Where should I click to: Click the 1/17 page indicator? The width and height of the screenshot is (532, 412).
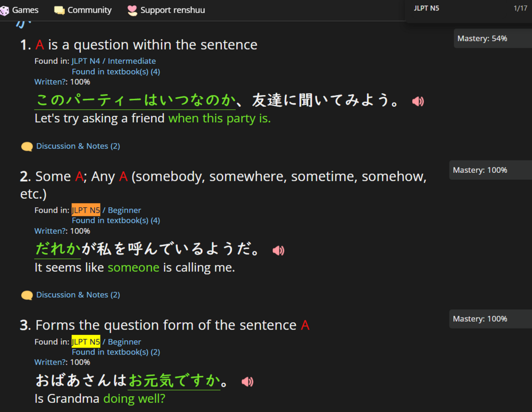(520, 7)
